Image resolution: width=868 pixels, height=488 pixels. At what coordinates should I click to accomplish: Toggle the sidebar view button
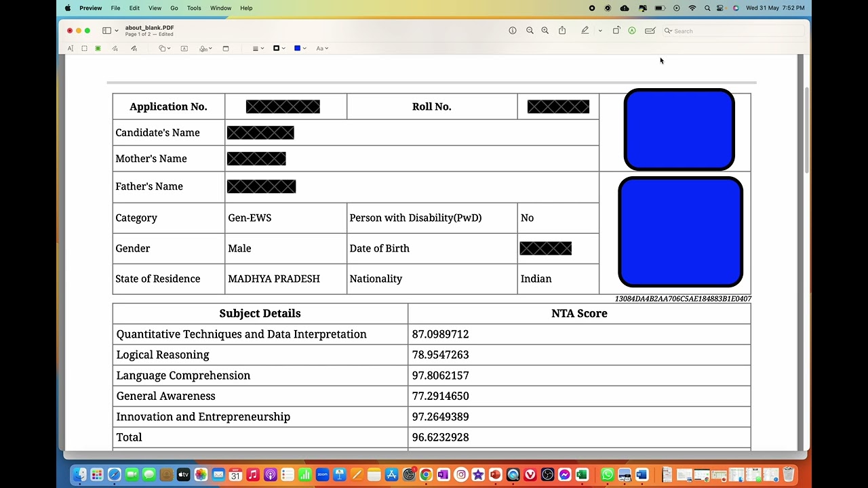click(106, 30)
